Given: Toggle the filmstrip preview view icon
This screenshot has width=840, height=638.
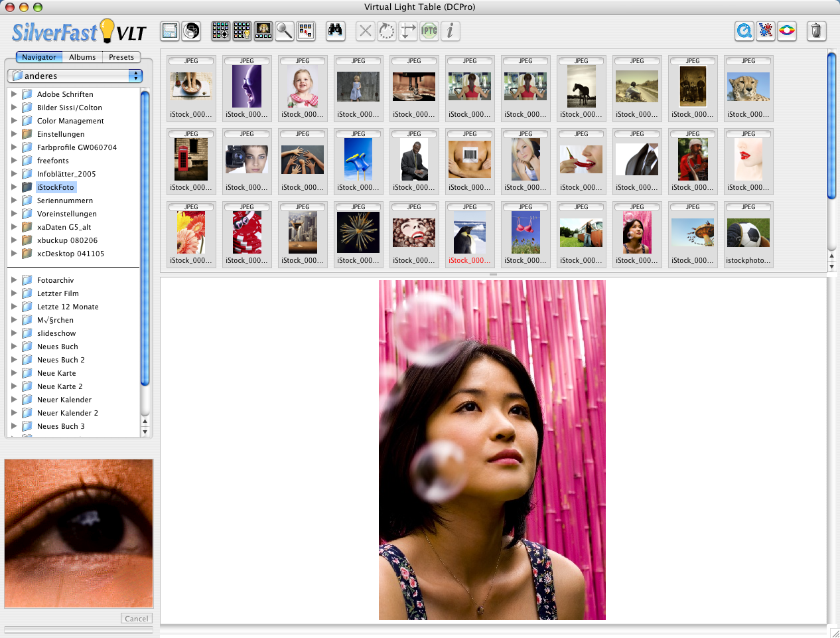Looking at the screenshot, I should tap(263, 31).
